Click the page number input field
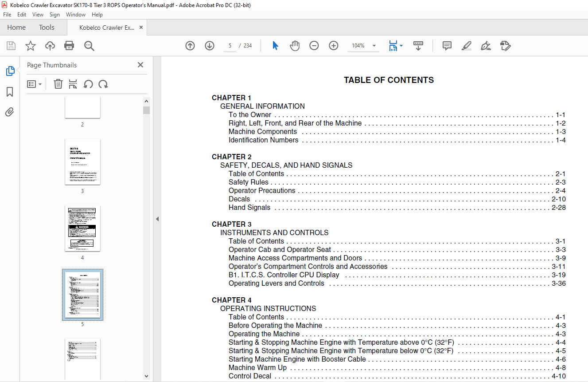This screenshot has height=382, width=588. (230, 46)
